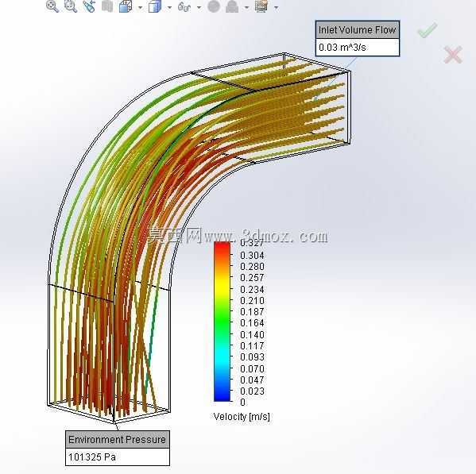Click the 0.164 legend value

[252, 322]
